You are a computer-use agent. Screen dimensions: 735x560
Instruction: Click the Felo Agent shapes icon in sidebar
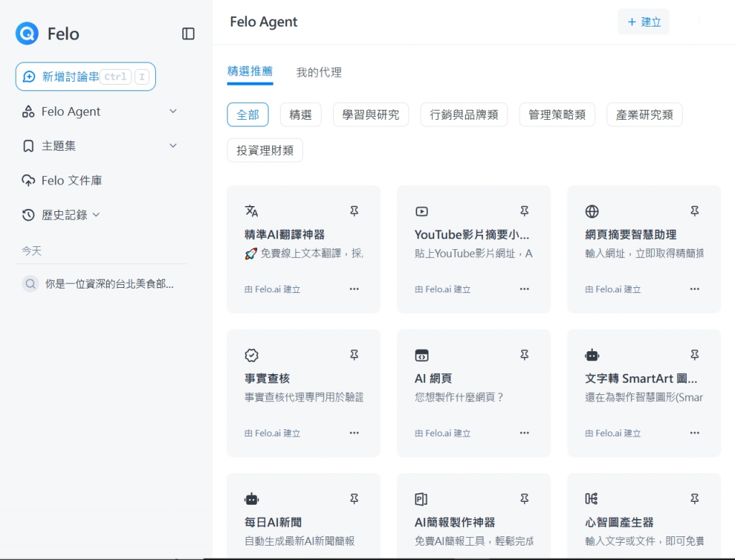tap(28, 111)
